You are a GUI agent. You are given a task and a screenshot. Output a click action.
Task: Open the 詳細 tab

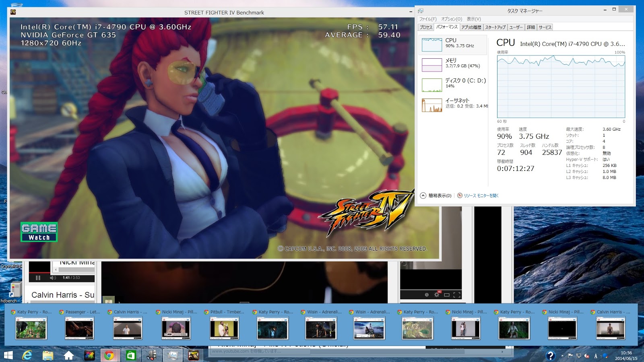[531, 27]
